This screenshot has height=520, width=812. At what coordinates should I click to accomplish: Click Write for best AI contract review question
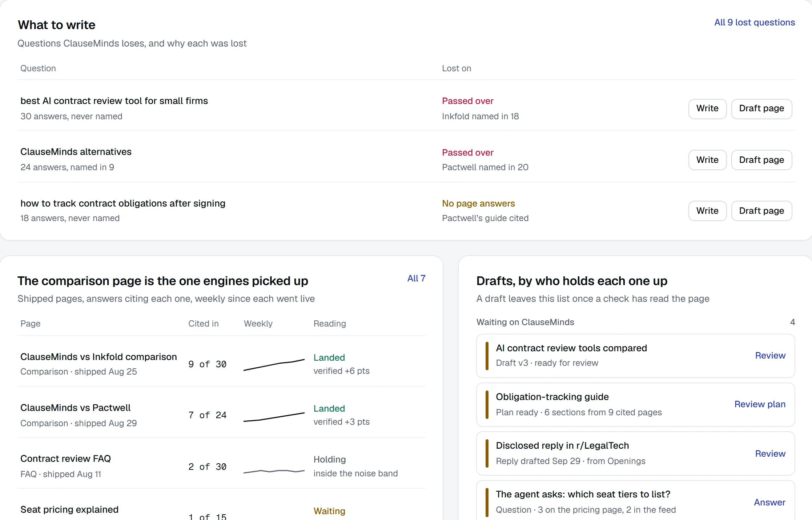(x=707, y=109)
